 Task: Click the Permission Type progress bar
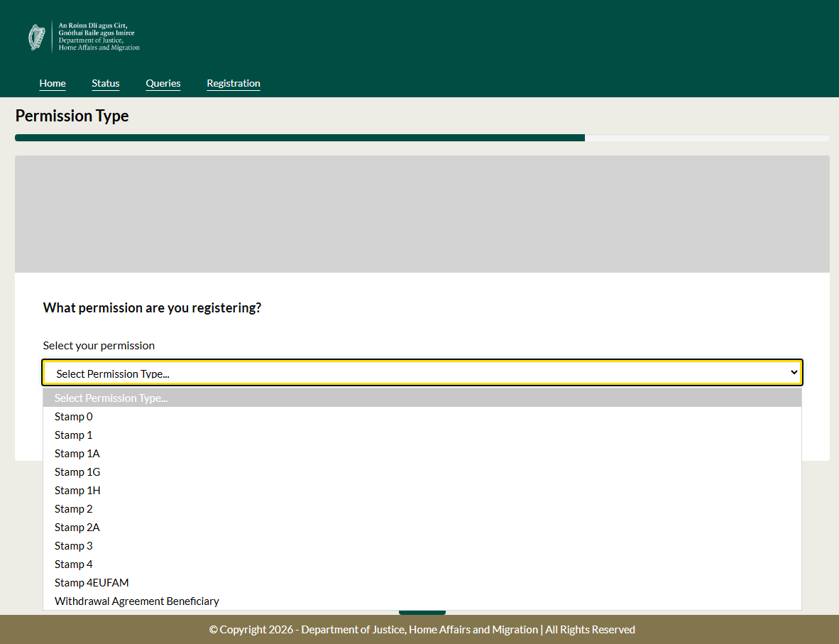click(x=422, y=138)
